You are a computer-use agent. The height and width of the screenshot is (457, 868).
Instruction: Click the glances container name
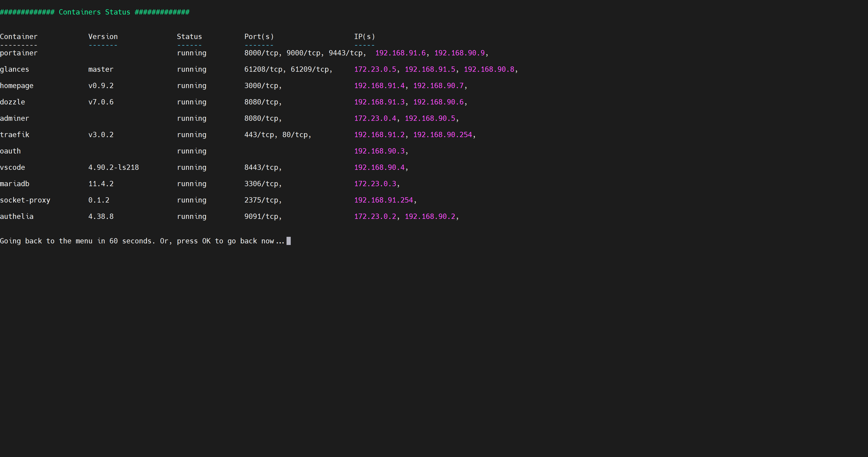tap(14, 69)
